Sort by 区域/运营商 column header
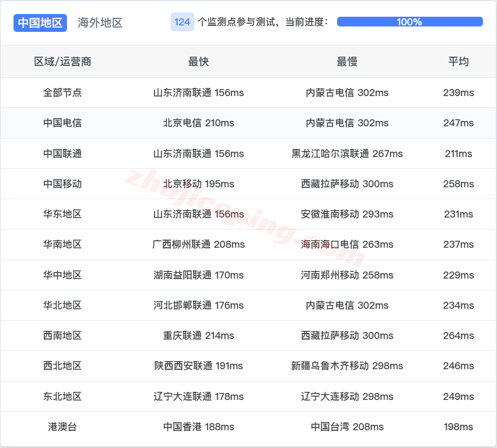The height and width of the screenshot is (448, 497). [63, 62]
